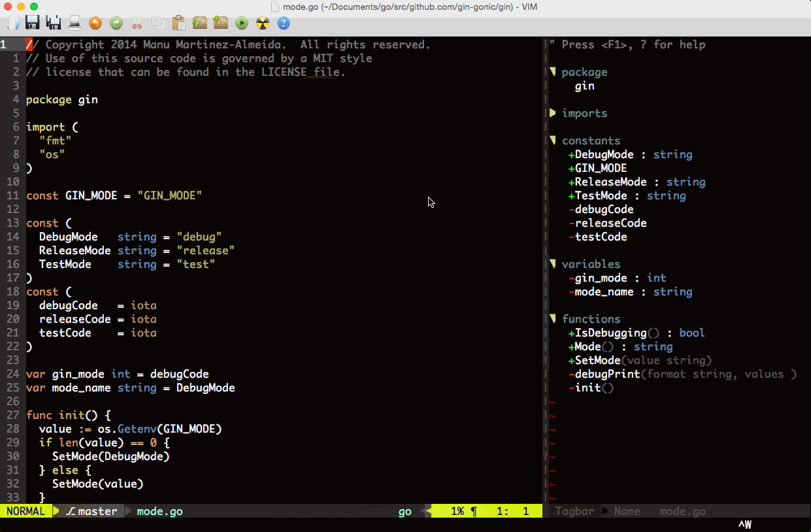Click the document proxy icon in the title bar
The width and height of the screenshot is (811, 532).
[x=275, y=7]
